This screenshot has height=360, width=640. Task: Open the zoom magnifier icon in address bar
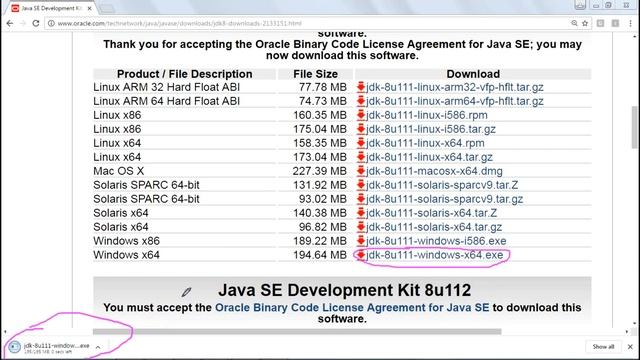pos(574,23)
